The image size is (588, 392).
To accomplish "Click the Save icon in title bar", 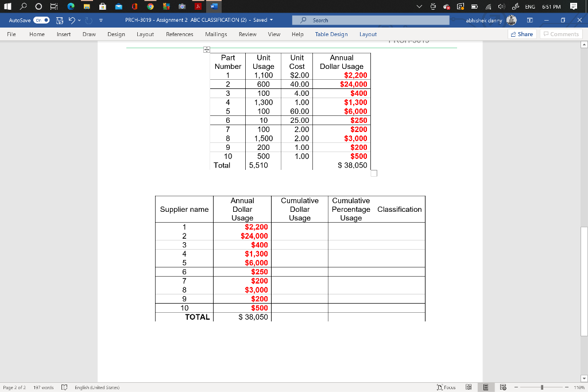I will (x=60, y=20).
